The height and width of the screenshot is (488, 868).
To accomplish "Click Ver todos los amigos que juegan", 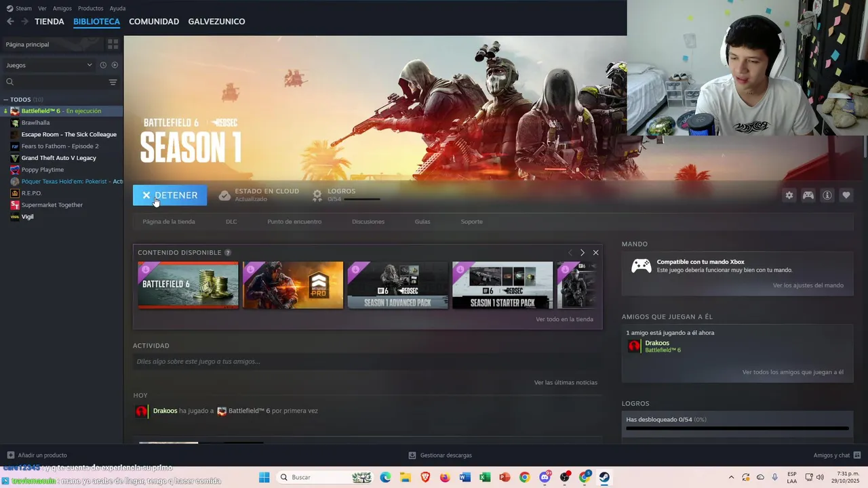I will point(793,372).
